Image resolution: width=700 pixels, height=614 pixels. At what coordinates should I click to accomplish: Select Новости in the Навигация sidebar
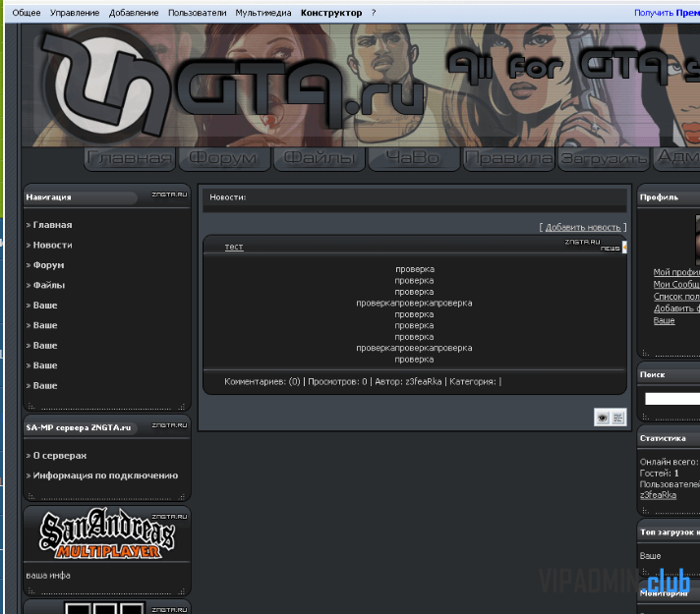tap(53, 245)
